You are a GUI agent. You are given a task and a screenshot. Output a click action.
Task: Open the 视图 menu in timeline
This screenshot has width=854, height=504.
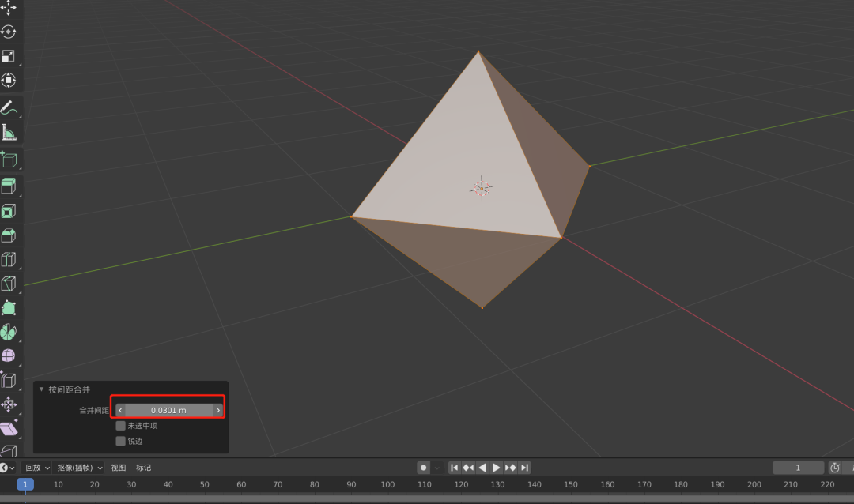point(118,468)
